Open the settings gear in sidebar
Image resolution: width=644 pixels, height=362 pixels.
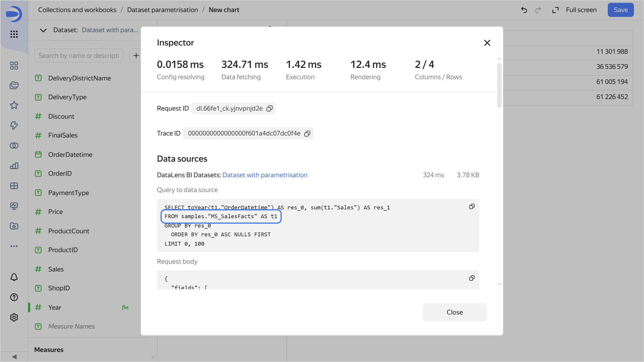pos(14,317)
